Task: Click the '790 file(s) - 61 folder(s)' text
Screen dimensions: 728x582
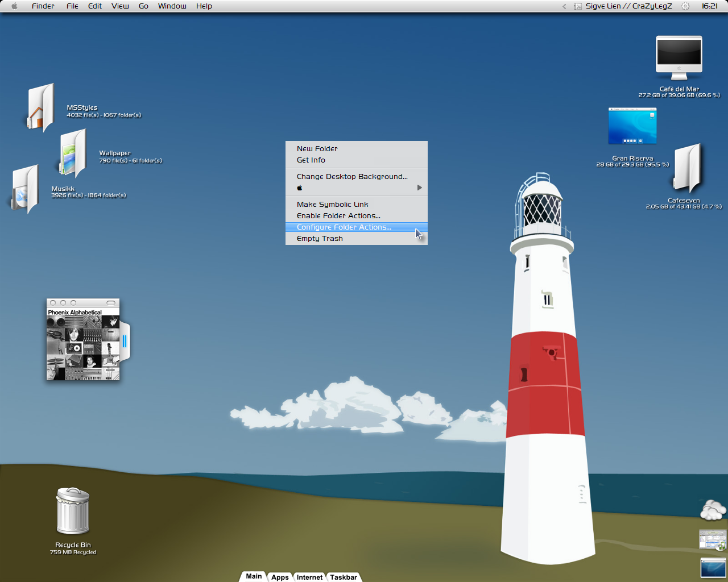Action: [x=131, y=161]
